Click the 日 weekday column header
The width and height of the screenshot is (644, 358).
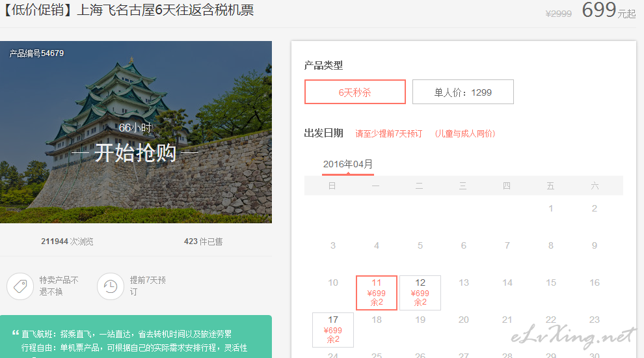point(332,186)
